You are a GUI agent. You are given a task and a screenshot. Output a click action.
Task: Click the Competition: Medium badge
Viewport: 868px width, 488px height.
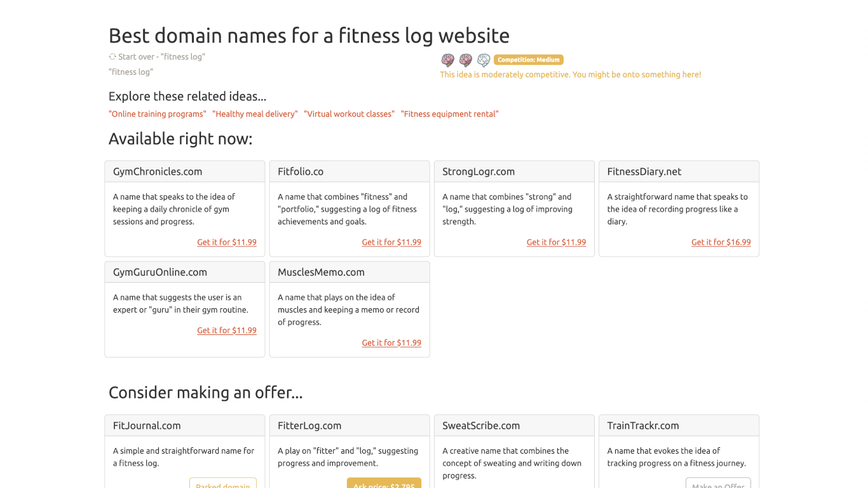528,60
